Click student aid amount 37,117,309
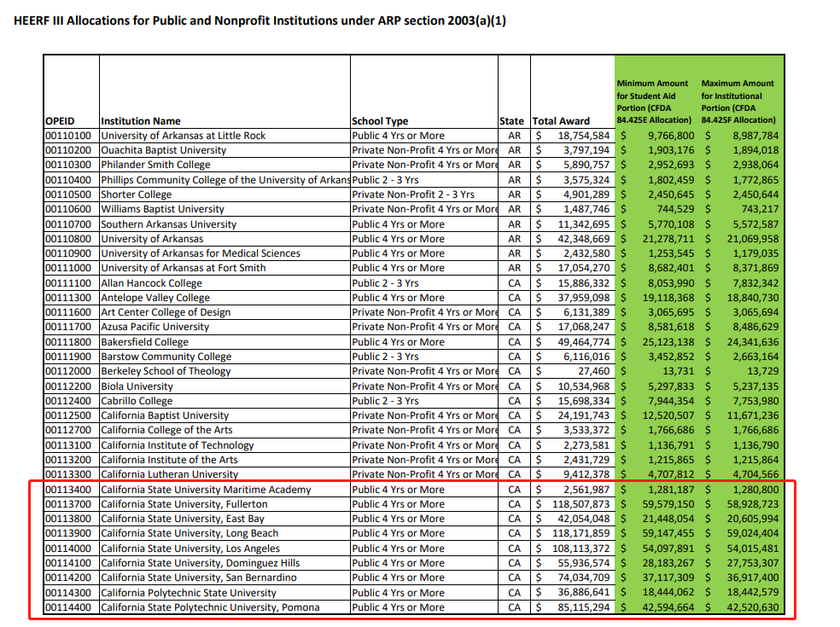Viewport: 840px width, 627px height. [x=668, y=578]
